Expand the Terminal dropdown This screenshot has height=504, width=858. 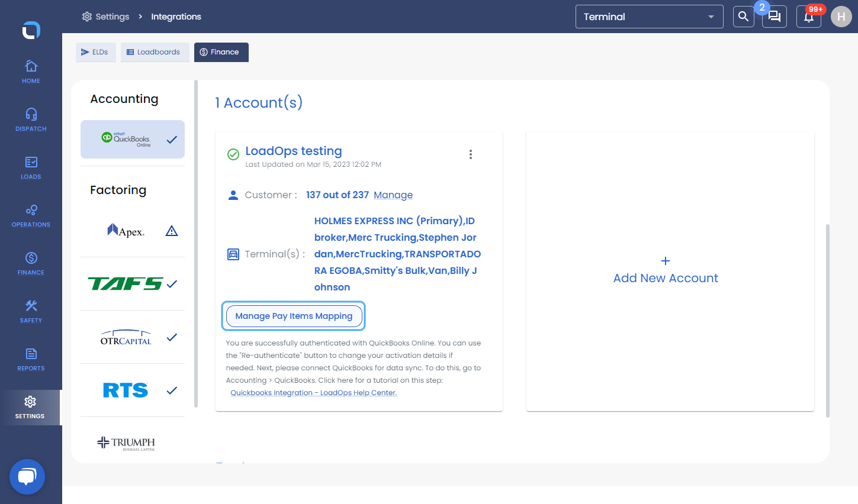(649, 17)
